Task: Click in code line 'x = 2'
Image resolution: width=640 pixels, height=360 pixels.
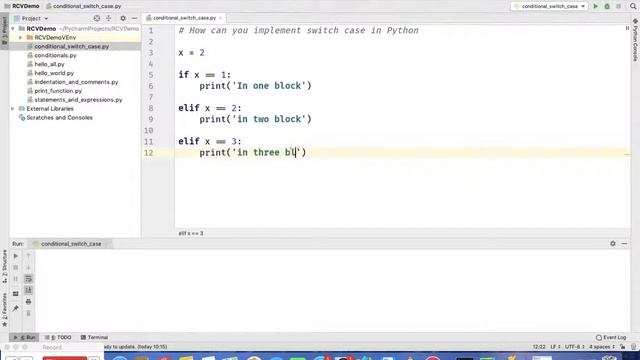Action: [x=191, y=53]
